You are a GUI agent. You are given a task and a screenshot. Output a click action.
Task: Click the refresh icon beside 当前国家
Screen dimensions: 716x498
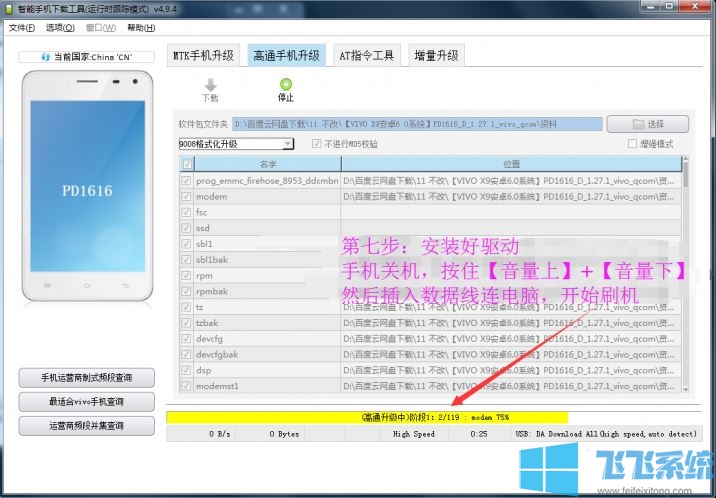point(46,57)
